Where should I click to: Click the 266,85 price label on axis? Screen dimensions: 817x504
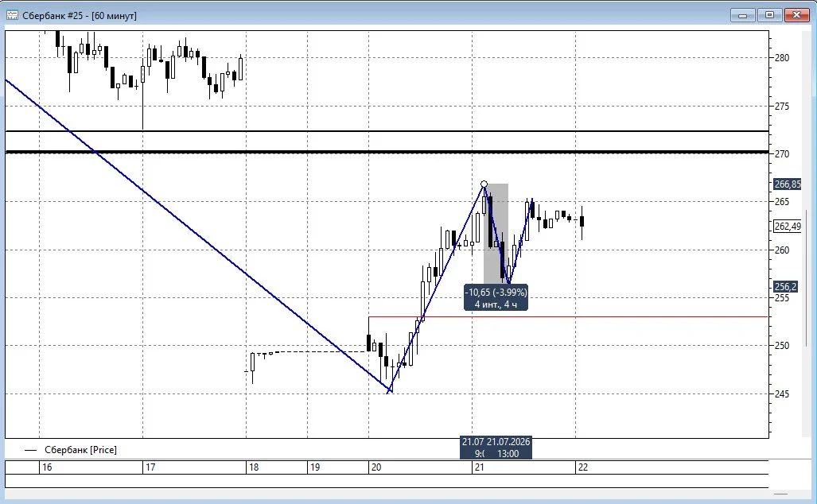[788, 184]
